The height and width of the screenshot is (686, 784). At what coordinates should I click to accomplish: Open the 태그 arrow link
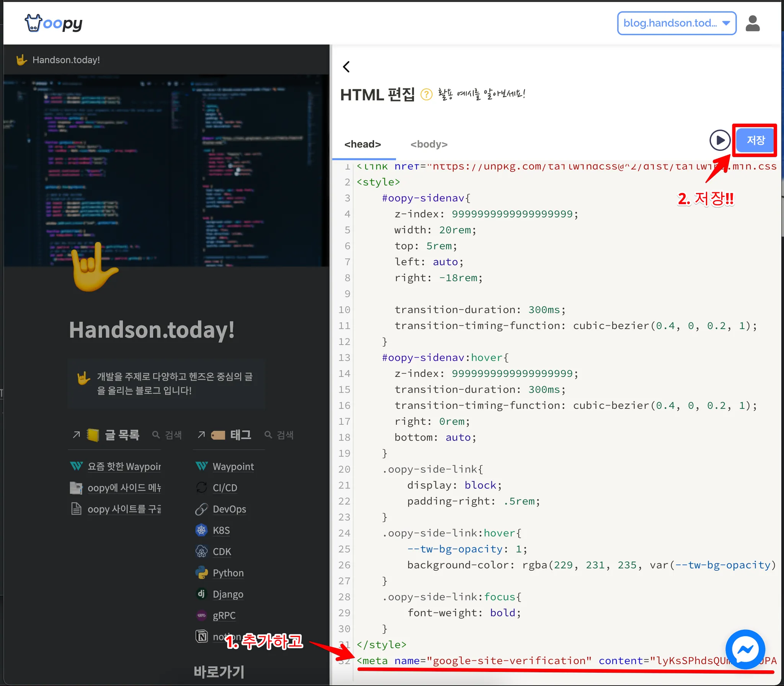[x=201, y=435]
